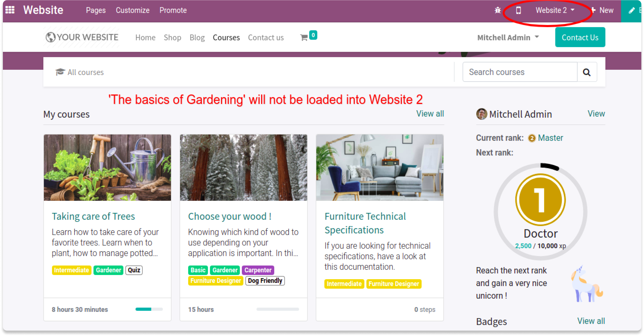Open the New content menu
Screen dimensions: 644x336
[x=602, y=10]
